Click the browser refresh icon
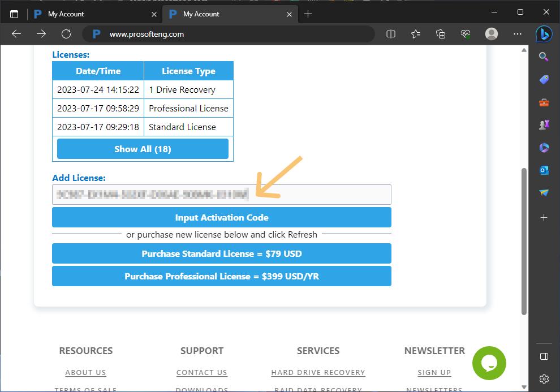 tap(66, 34)
